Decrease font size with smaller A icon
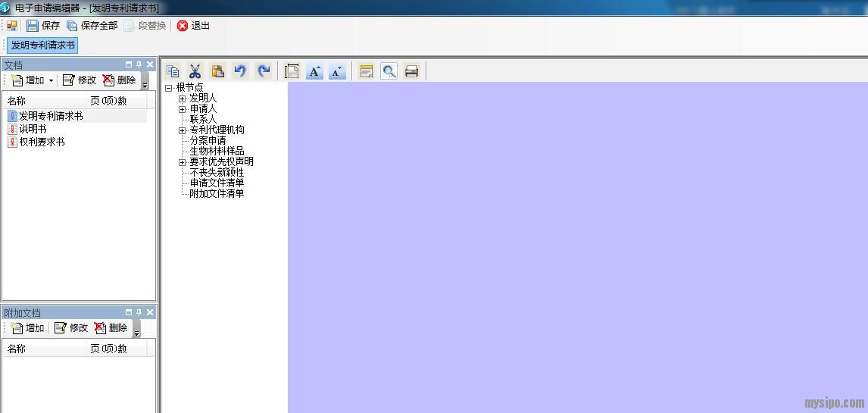 point(336,71)
